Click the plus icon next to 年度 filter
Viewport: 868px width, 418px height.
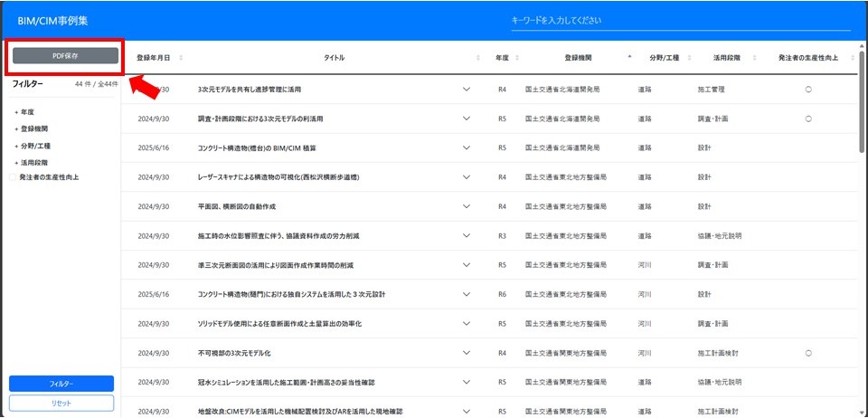15,113
